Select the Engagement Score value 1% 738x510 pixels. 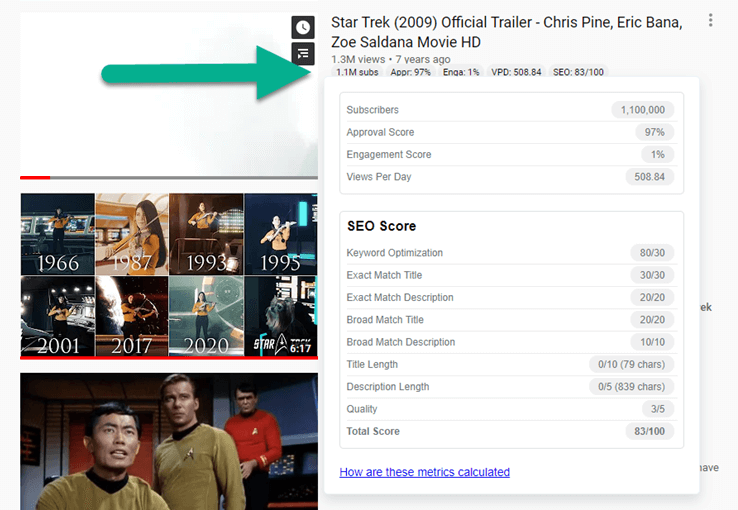pyautogui.click(x=658, y=154)
